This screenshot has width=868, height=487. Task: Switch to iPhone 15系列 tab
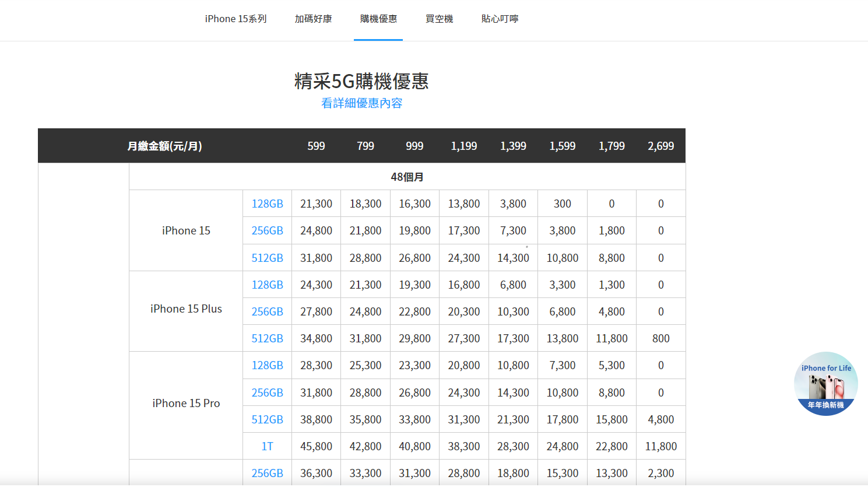[x=236, y=19]
